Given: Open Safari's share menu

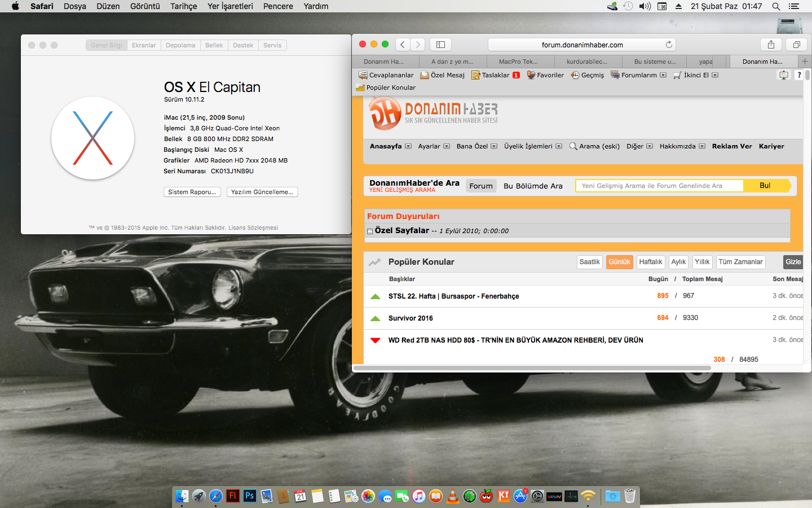Looking at the screenshot, I should pyautogui.click(x=771, y=45).
